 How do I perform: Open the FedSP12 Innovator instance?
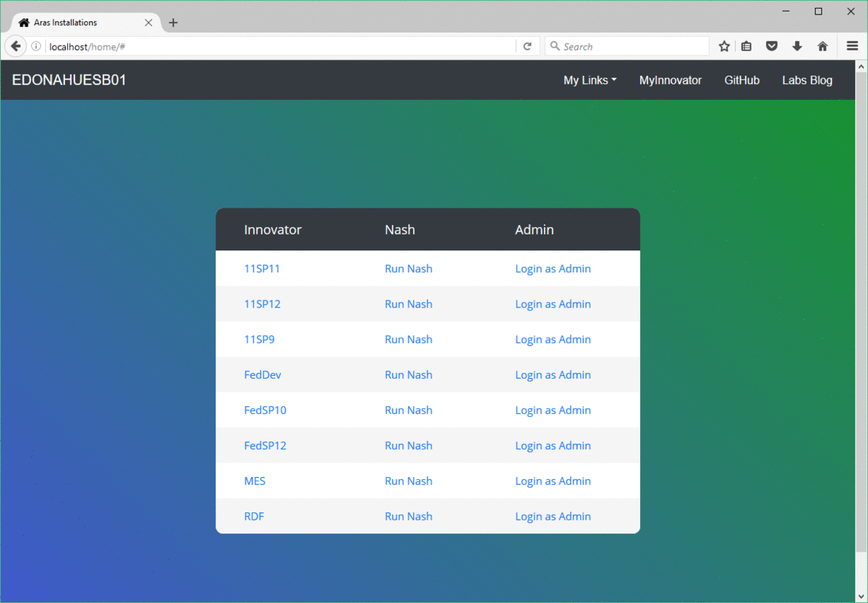[x=265, y=446]
